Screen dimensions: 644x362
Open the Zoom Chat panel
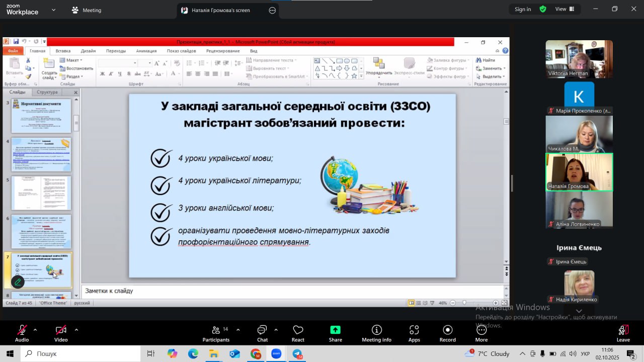click(262, 333)
